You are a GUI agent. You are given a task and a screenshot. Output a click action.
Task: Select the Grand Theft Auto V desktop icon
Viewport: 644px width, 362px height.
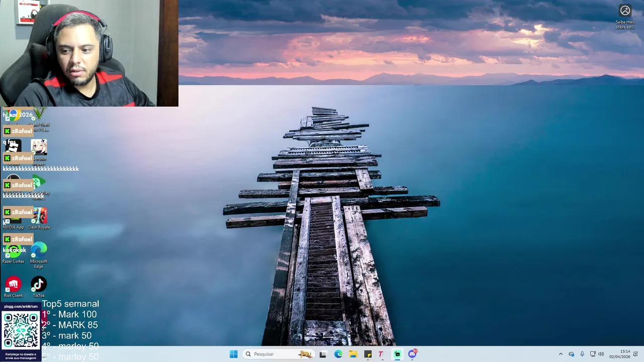pos(39,120)
